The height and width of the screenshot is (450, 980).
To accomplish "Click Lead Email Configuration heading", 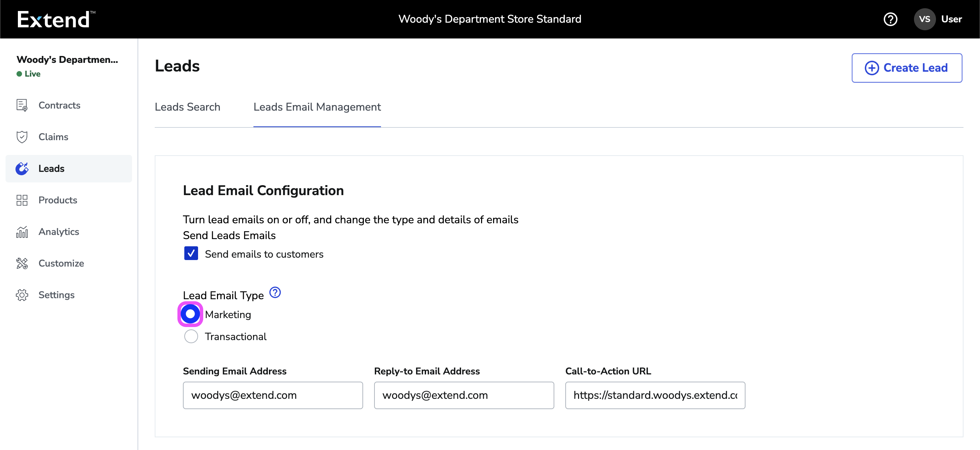I will (263, 190).
